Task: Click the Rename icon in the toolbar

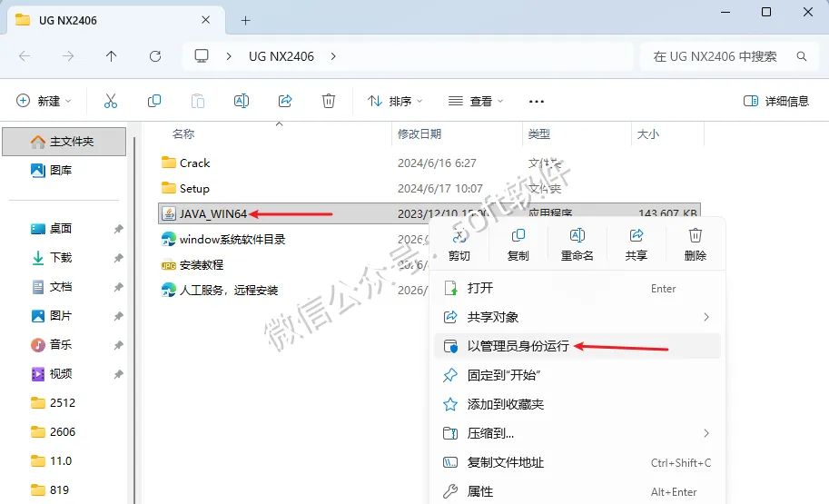Action: click(242, 101)
